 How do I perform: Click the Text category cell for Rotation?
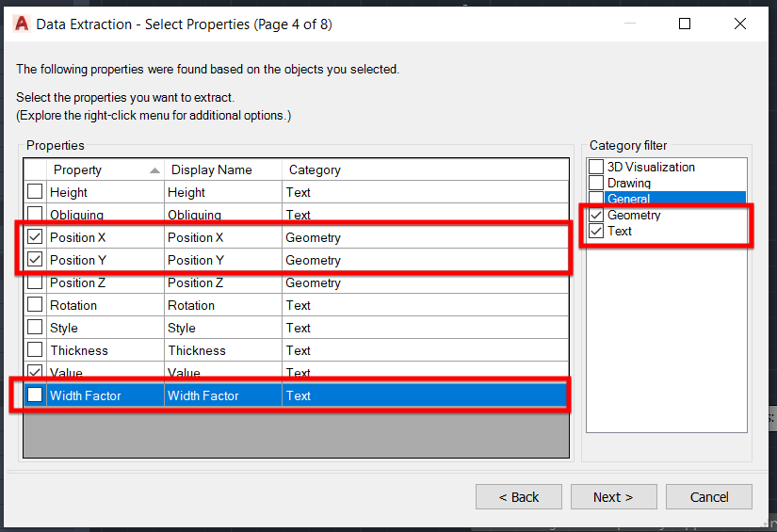click(x=425, y=305)
